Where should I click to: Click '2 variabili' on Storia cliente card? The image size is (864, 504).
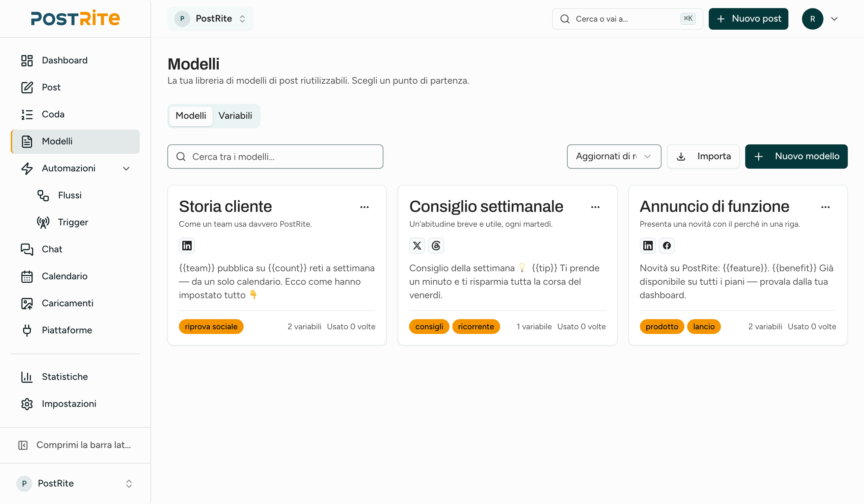(x=304, y=327)
